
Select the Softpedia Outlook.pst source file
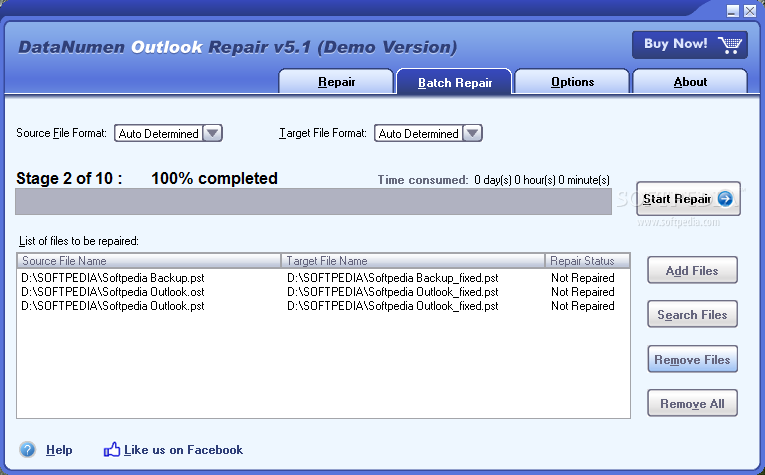point(113,306)
